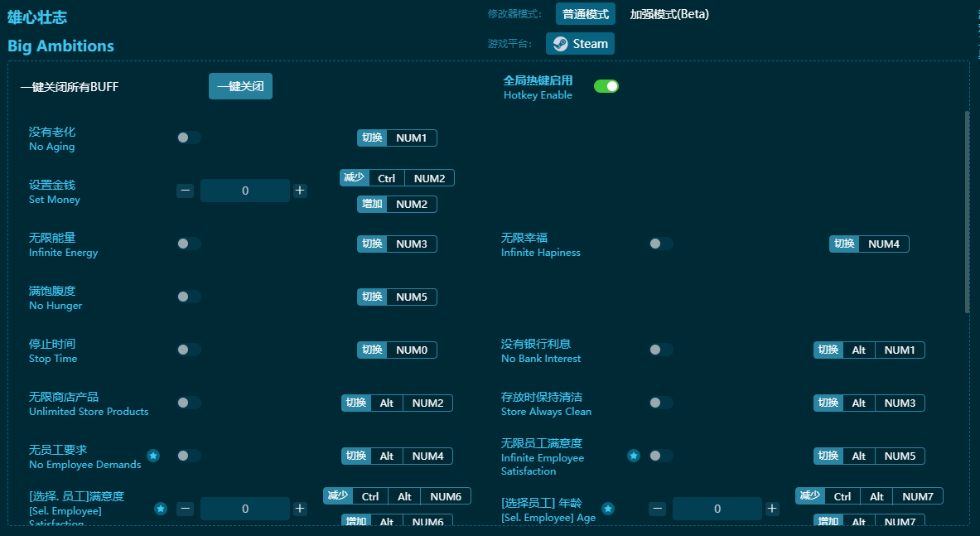The height and width of the screenshot is (536, 980).
Task: Click 一键关闭 button to disable all buffs
Action: coord(240,86)
